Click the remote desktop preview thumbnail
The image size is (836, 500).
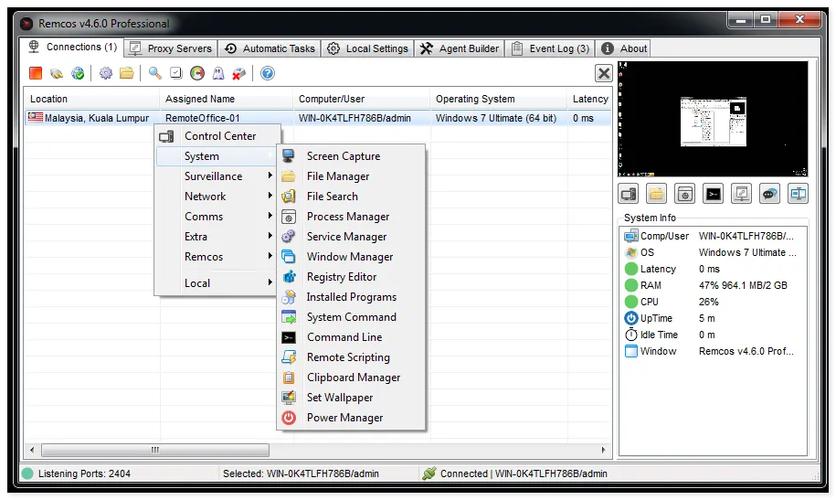(x=713, y=119)
